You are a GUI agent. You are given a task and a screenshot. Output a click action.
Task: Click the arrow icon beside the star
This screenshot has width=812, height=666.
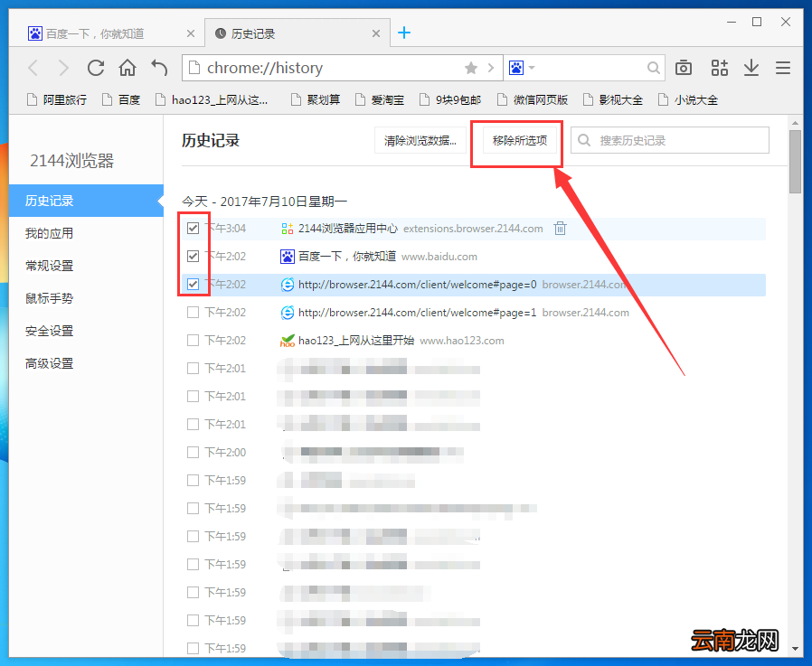(491, 68)
